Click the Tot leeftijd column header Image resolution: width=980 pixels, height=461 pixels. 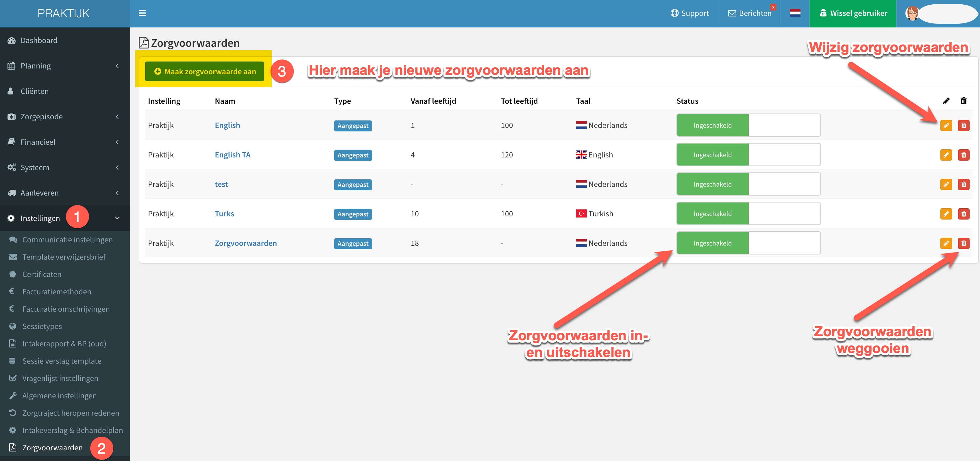coord(519,101)
